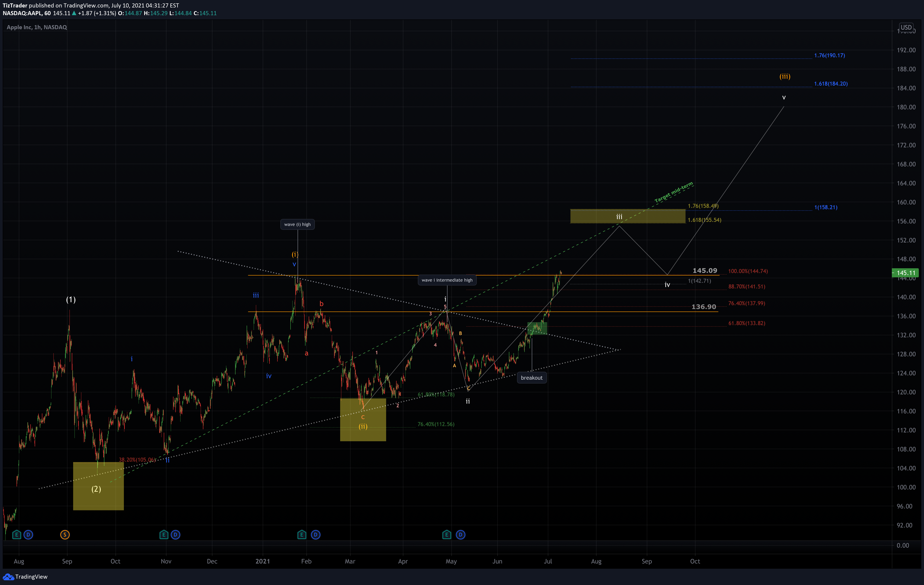Viewport: 924px width, 585px height.
Task: Select the (2) label in yellow box
Action: [96, 489]
